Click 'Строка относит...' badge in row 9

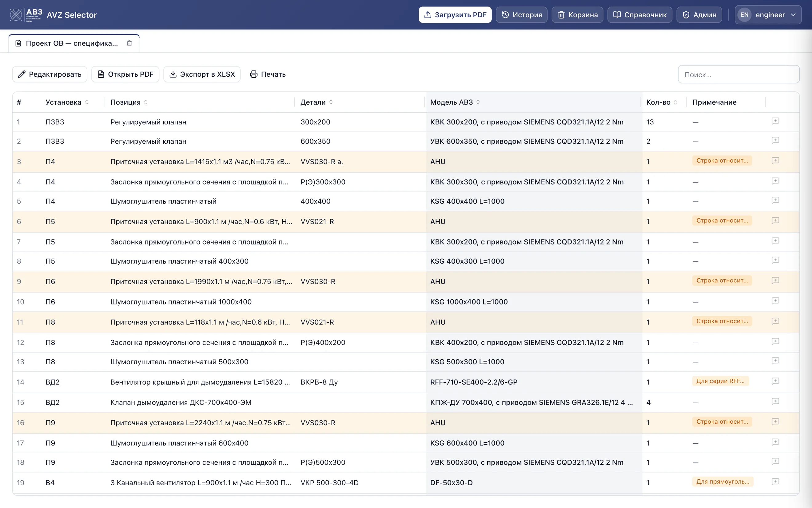(x=722, y=280)
